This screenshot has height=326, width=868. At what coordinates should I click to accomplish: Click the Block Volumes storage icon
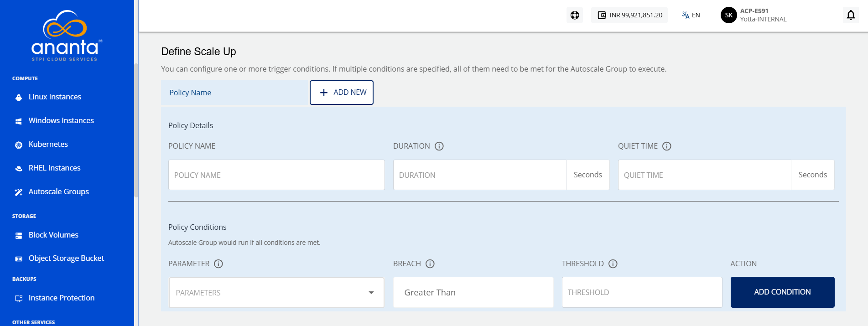tap(19, 235)
